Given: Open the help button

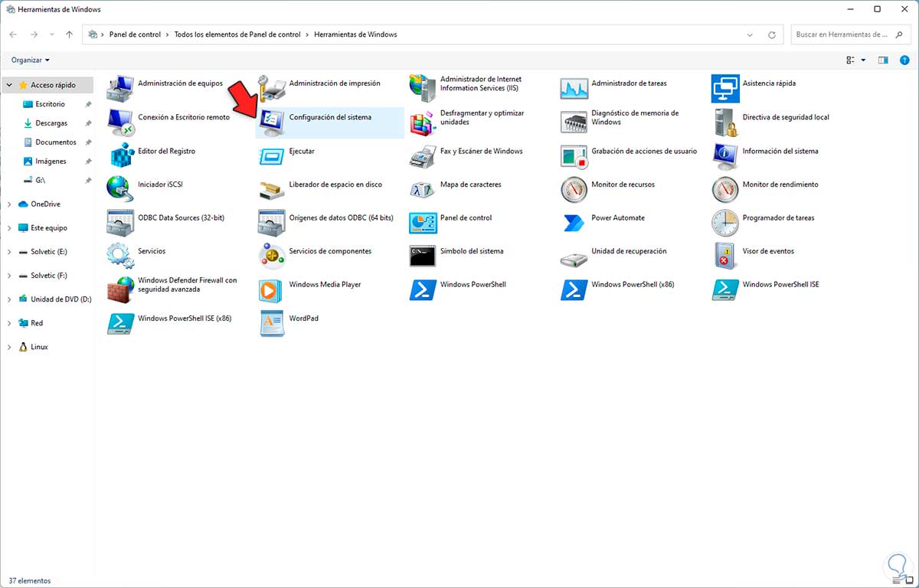Looking at the screenshot, I should point(905,60).
